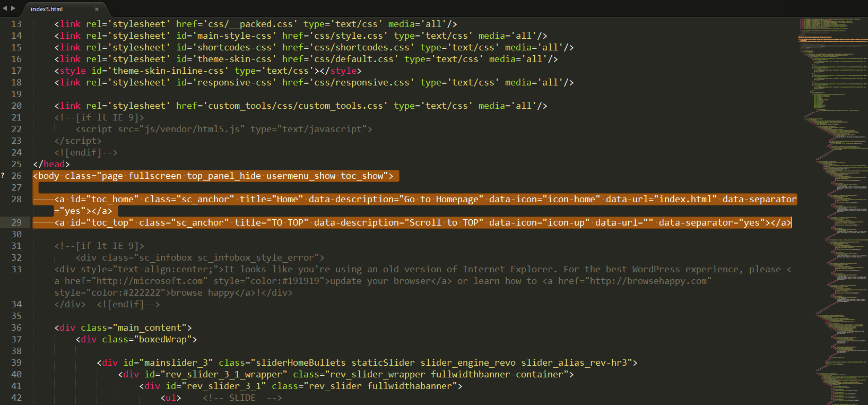868x405 pixels.
Task: Click the next tab right arrow
Action: coord(13,8)
